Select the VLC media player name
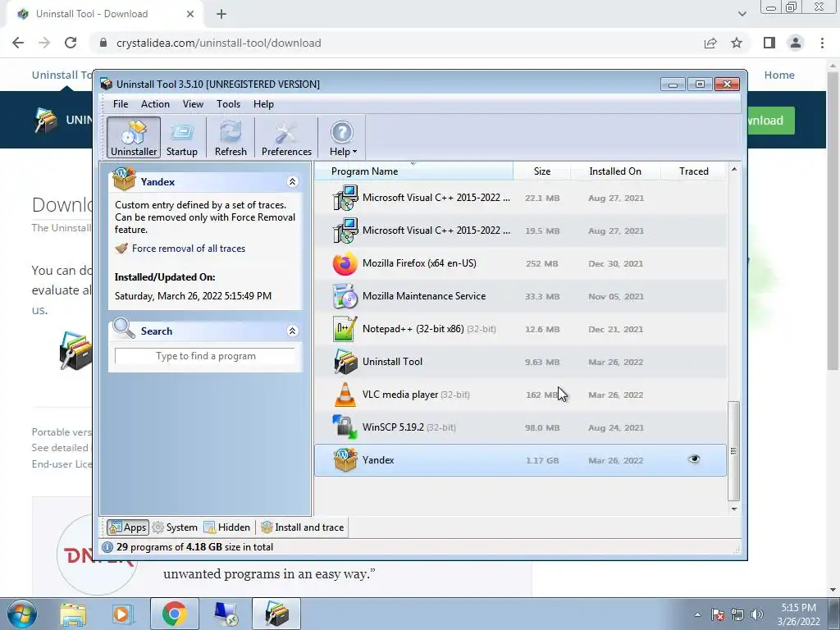This screenshot has height=630, width=840. tap(400, 395)
